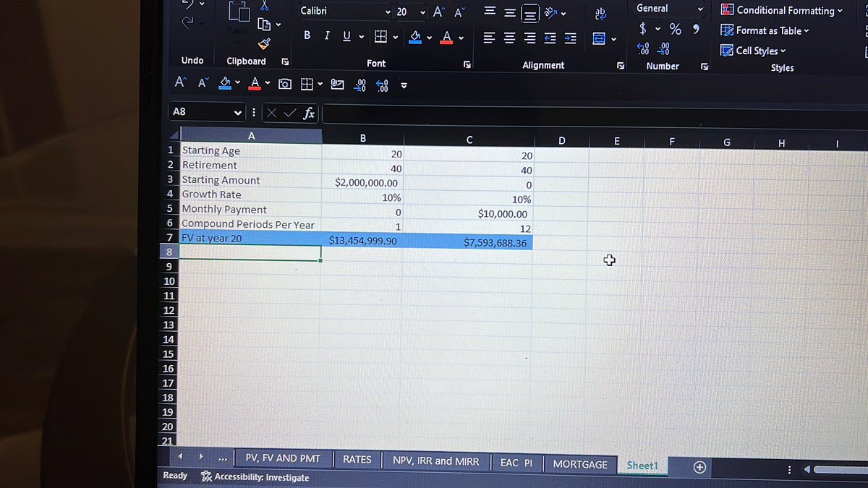Screen dimensions: 868x488
Task: Click the ribbon Fill Color bucket icon
Action: click(416, 36)
